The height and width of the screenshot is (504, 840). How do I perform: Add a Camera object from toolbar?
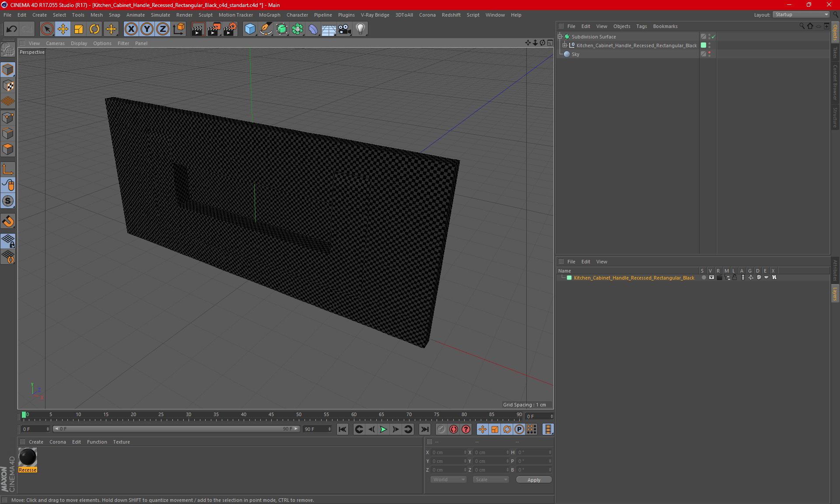pos(344,29)
